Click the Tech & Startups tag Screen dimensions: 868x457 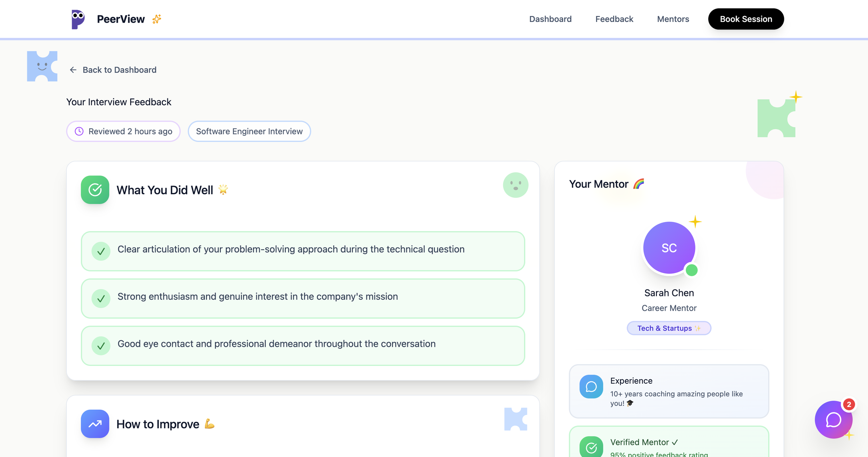(669, 328)
